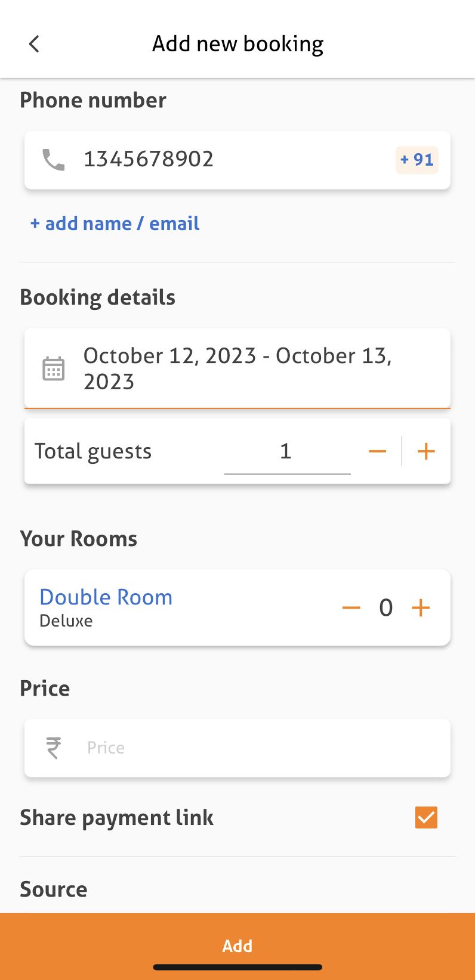
Task: Focus the phone number input field
Action: click(233, 160)
